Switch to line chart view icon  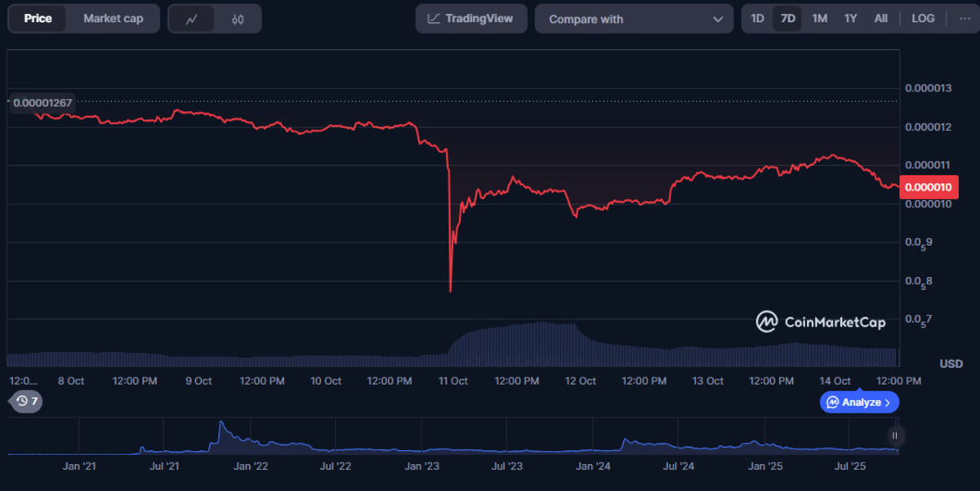[192, 19]
